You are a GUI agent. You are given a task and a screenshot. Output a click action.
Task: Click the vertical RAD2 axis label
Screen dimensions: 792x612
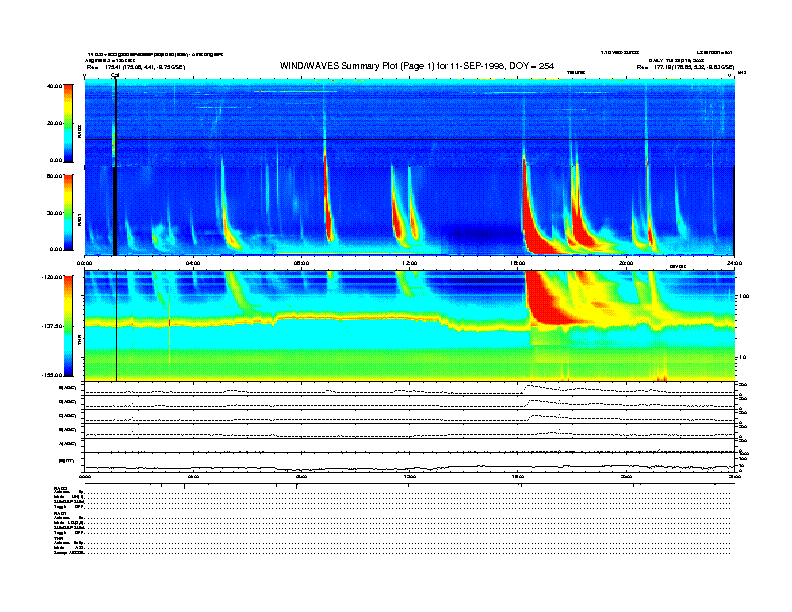(79, 132)
